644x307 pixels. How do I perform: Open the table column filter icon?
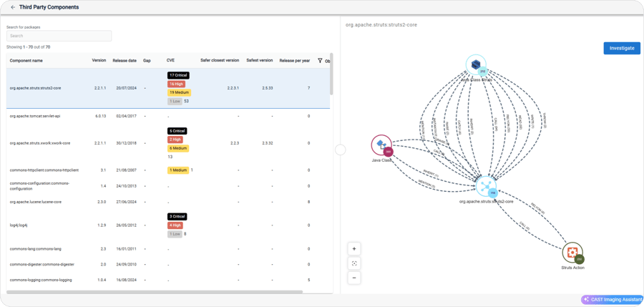pyautogui.click(x=320, y=61)
